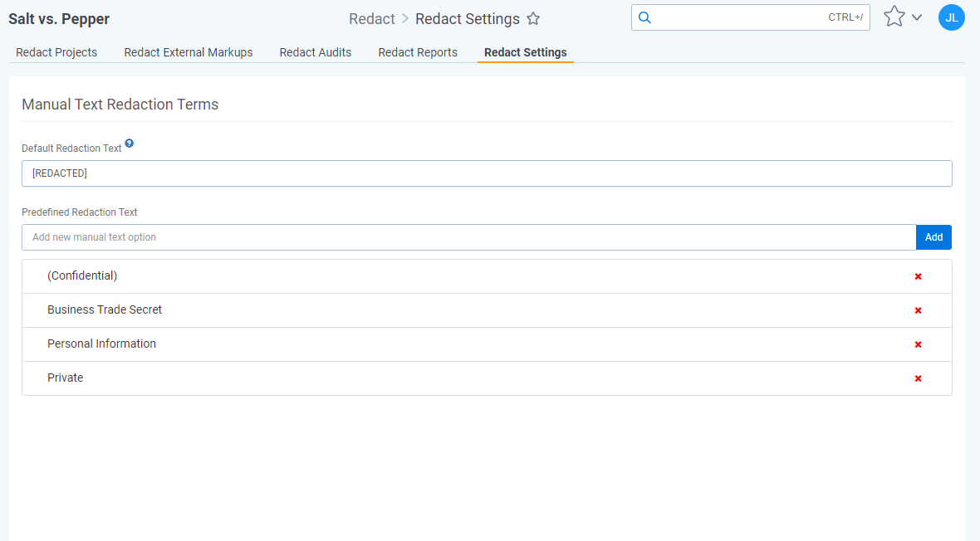Delete the (Confidential) redaction text
The width and height of the screenshot is (980, 541).
click(x=918, y=276)
